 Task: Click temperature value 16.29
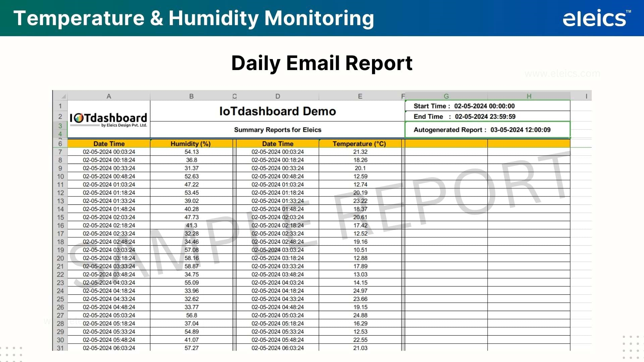360,323
